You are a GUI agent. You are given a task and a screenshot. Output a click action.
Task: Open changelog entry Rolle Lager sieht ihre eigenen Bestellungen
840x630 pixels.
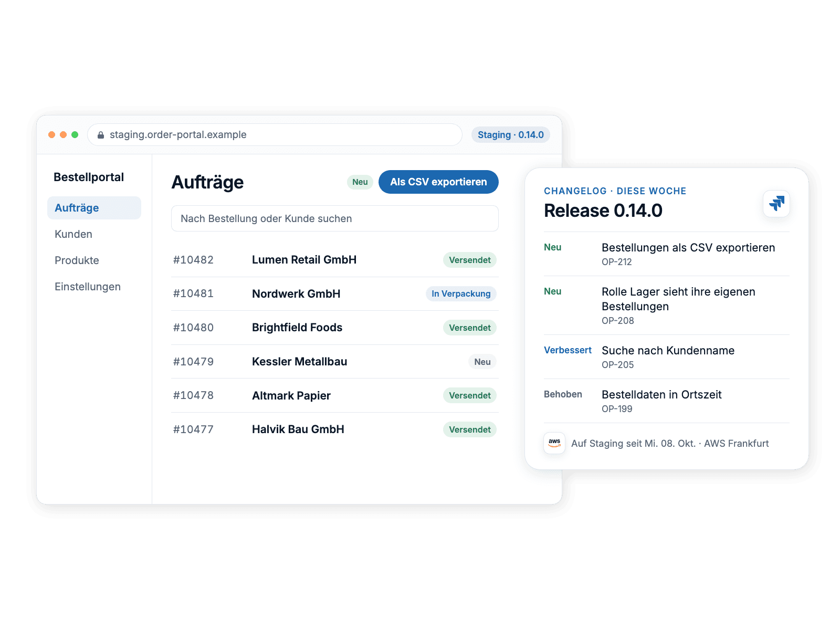pos(678,299)
